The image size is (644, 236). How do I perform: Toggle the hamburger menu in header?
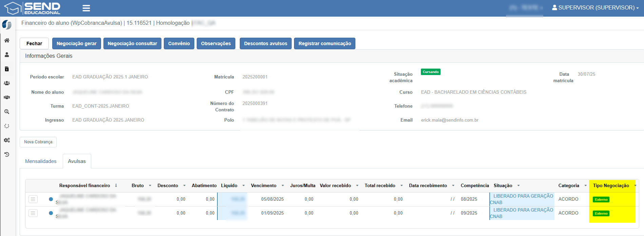coord(86,8)
